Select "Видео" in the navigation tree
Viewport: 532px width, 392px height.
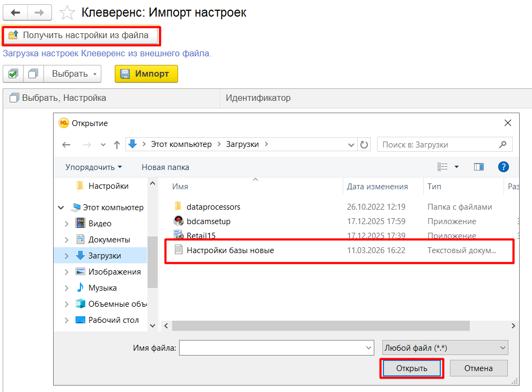100,223
